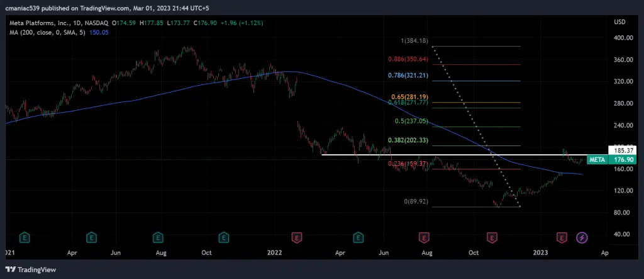Open the red earnings marker above October 2022
This screenshot has height=279, width=644.
pyautogui.click(x=492, y=237)
